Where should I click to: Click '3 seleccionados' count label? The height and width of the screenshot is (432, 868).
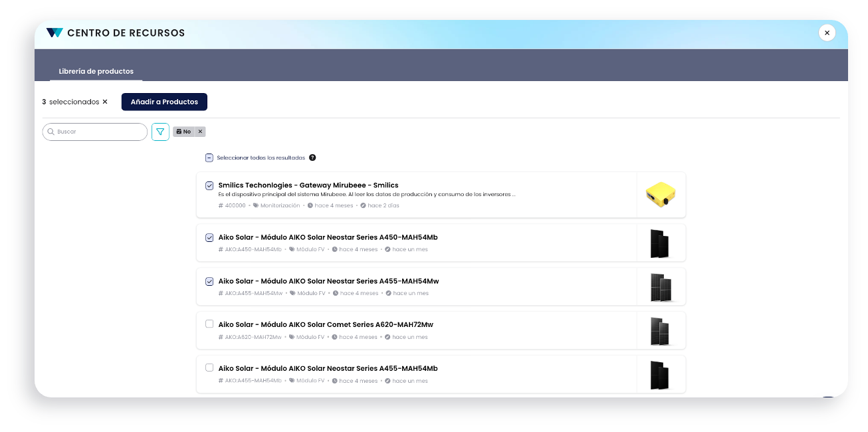(70, 102)
